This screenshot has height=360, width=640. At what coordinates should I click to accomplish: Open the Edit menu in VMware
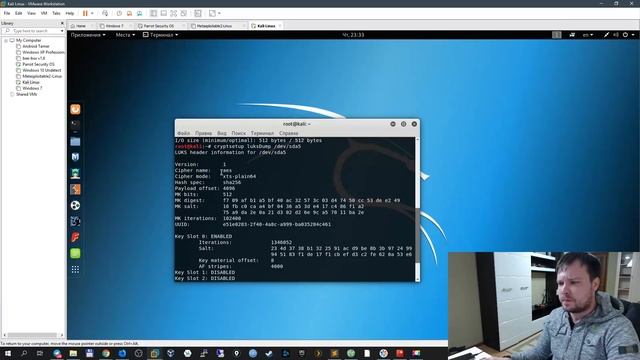tap(19, 13)
